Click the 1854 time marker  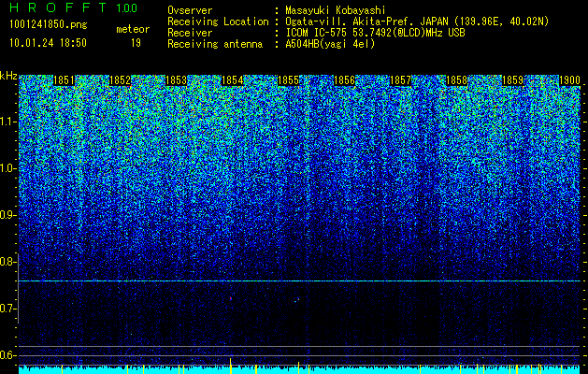point(233,80)
